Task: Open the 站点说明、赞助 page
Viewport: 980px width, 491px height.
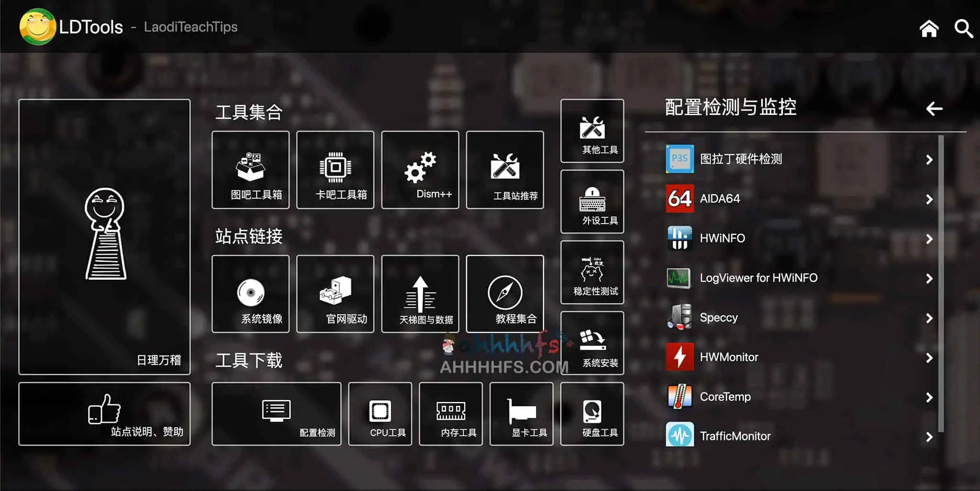Action: (104, 414)
